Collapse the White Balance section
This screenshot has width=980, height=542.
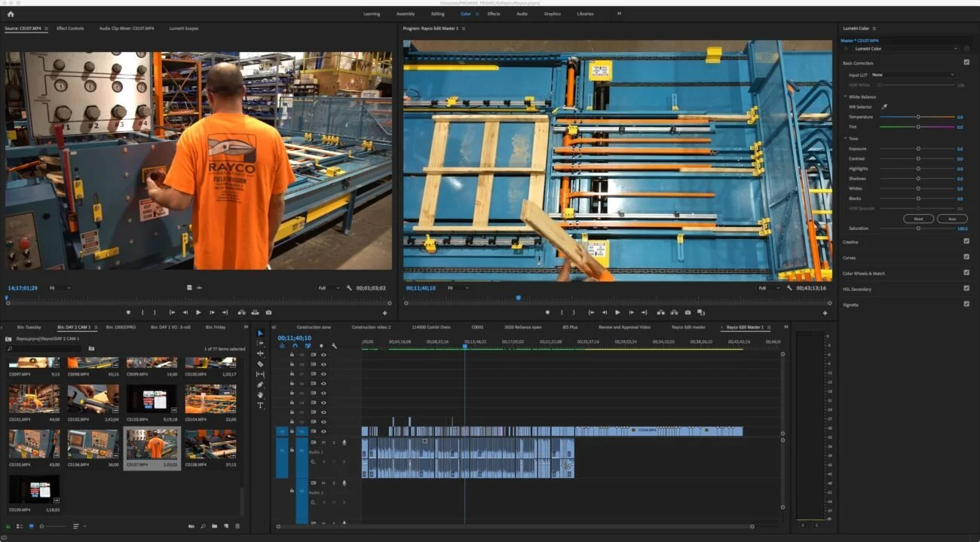tap(845, 96)
